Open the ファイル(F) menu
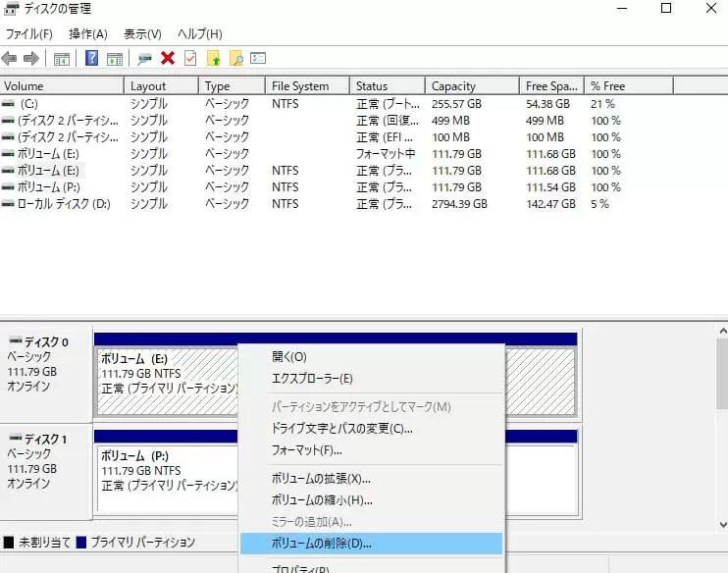 [28, 34]
